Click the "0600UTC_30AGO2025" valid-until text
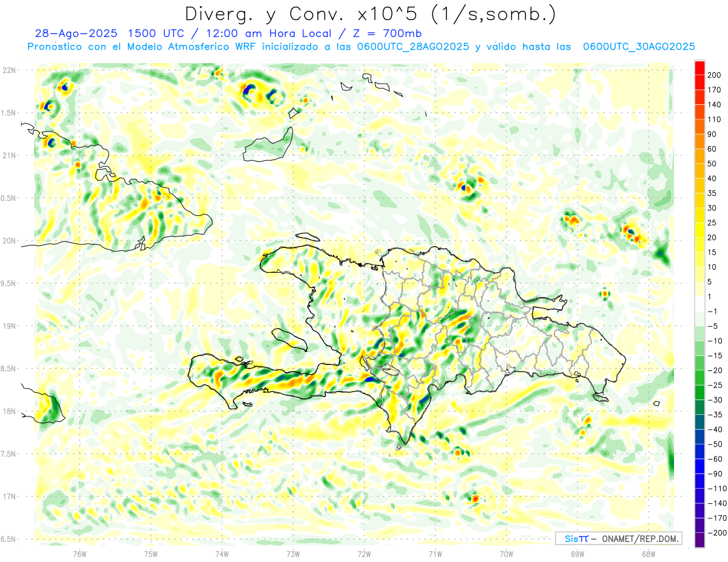728x562 pixels. click(x=639, y=47)
